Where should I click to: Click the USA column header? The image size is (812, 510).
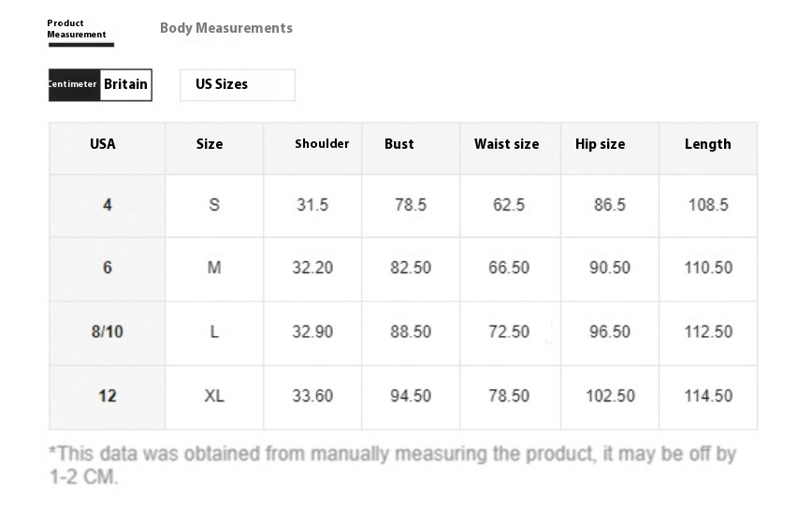tap(103, 144)
